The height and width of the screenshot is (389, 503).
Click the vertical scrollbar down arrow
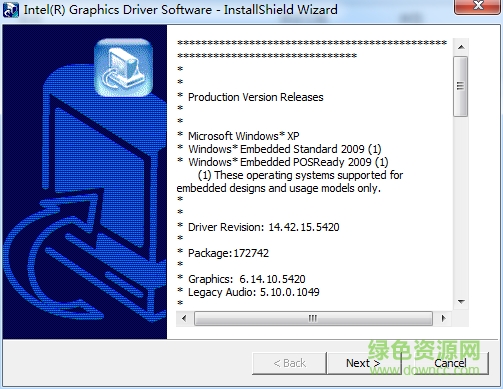[x=461, y=302]
